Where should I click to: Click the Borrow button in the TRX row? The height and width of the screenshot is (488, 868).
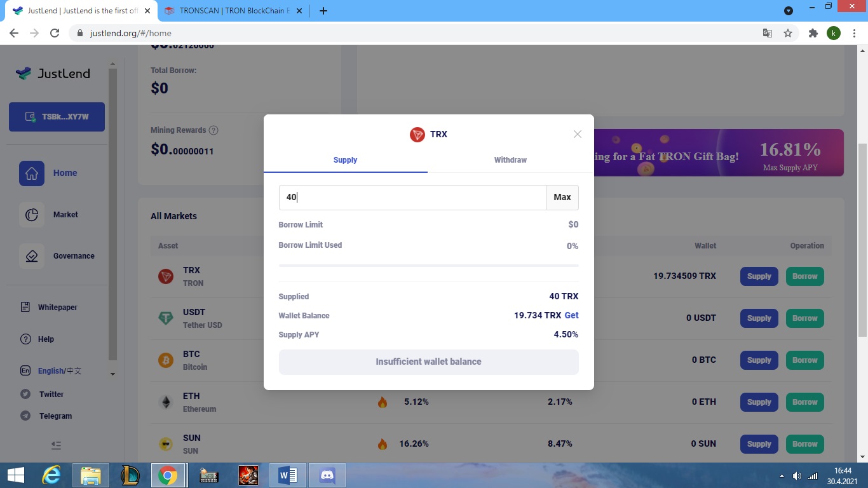click(x=805, y=276)
